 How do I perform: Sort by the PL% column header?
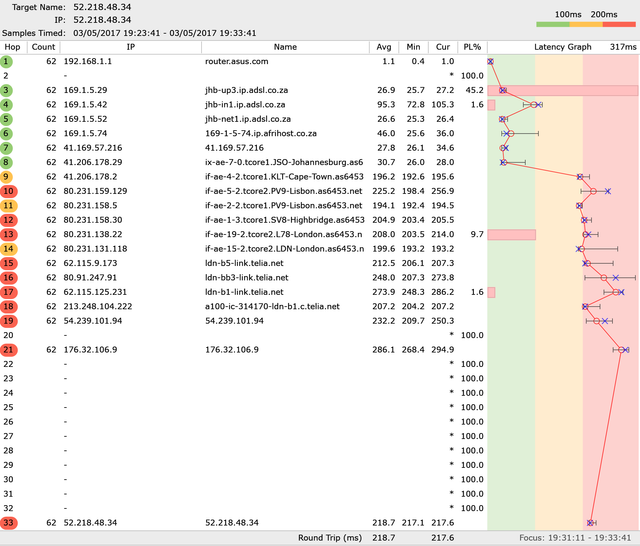[472, 47]
